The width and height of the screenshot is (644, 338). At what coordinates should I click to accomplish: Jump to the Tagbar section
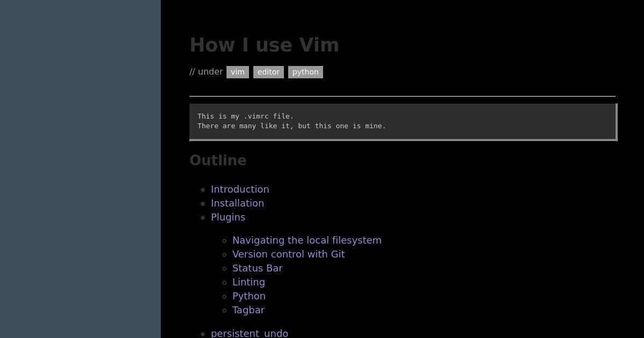coord(248,310)
